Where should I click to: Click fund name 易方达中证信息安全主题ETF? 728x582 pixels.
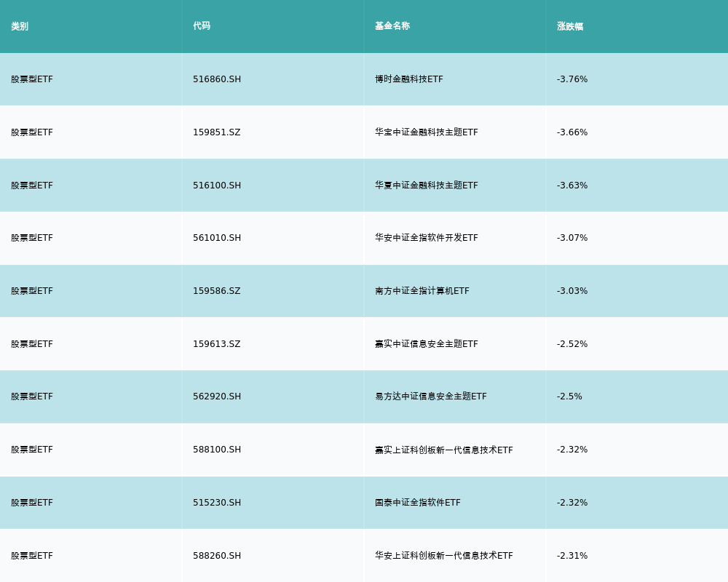[x=431, y=396]
